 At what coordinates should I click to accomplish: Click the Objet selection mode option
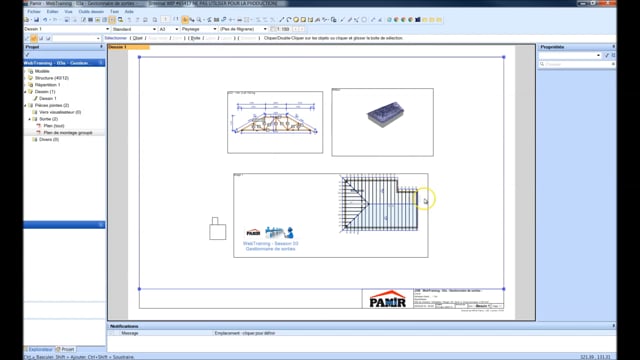[138, 38]
